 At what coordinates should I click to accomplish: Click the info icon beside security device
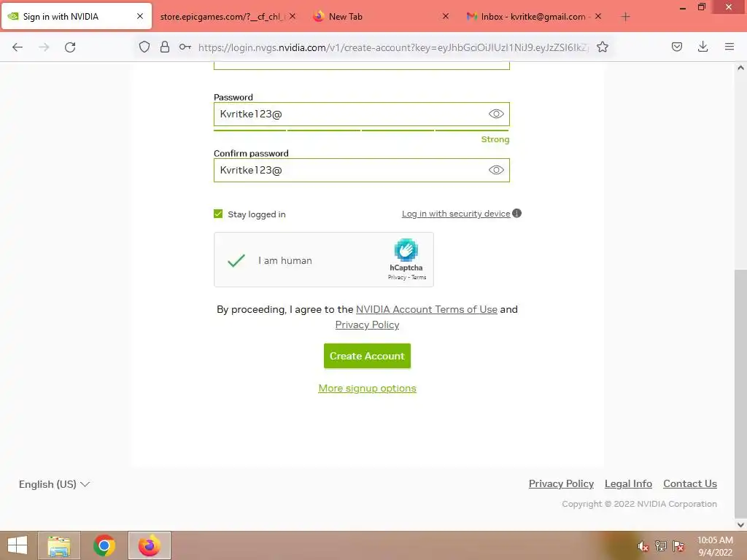[517, 214]
